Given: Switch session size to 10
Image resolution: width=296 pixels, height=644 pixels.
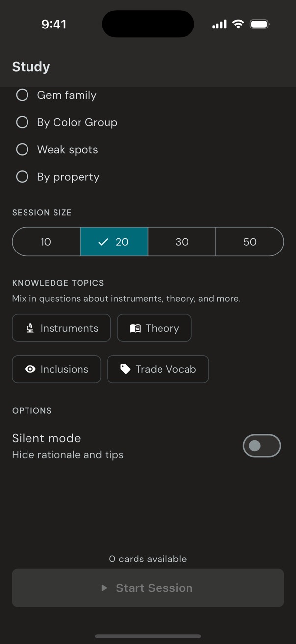Looking at the screenshot, I should click(46, 242).
